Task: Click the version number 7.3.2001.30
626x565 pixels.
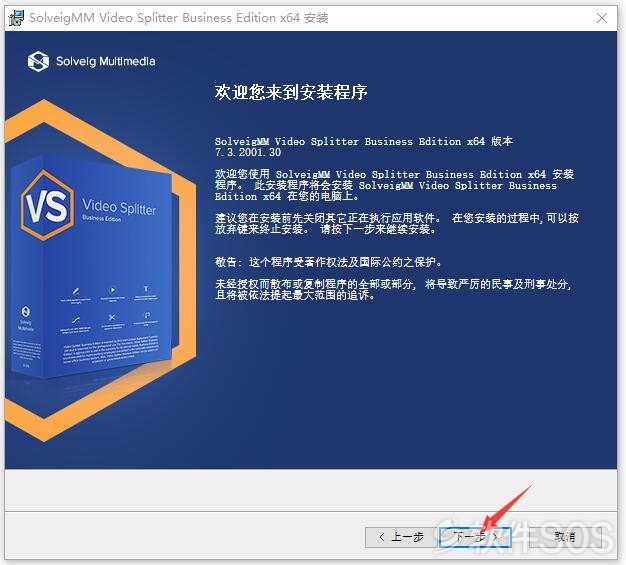Action: pyautogui.click(x=248, y=153)
